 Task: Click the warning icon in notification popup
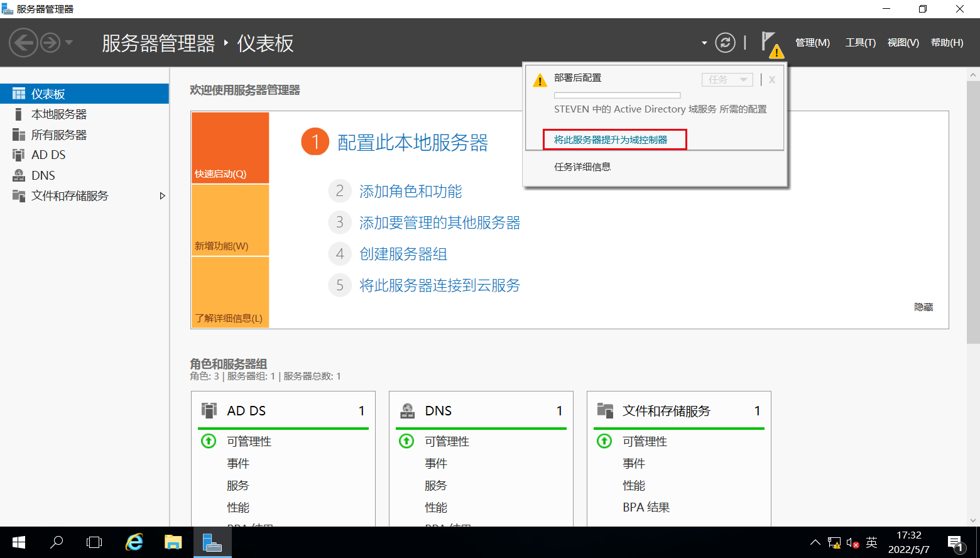coord(540,80)
